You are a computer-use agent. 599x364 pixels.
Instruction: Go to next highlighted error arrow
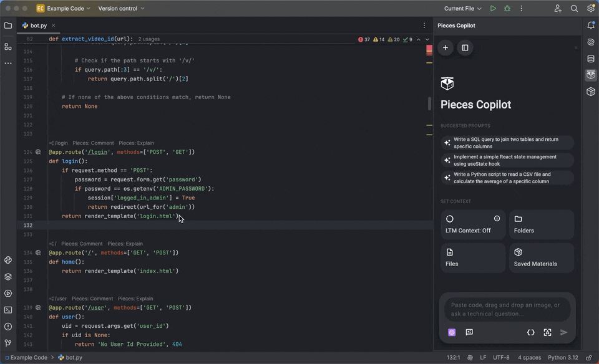427,39
